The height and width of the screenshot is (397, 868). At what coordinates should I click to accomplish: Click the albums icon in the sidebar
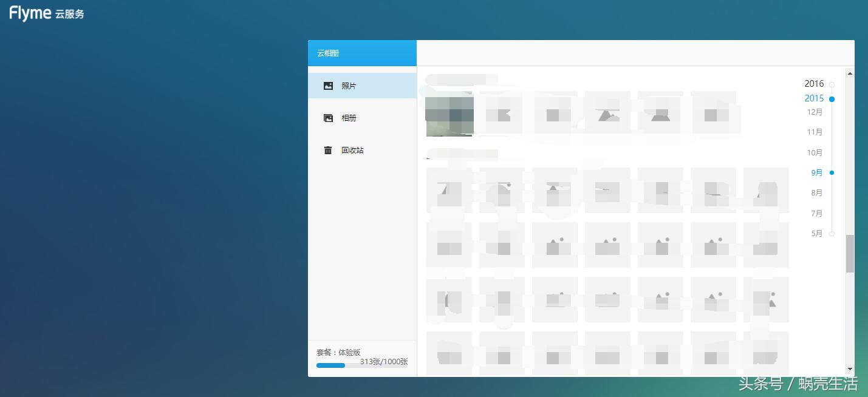coord(328,118)
